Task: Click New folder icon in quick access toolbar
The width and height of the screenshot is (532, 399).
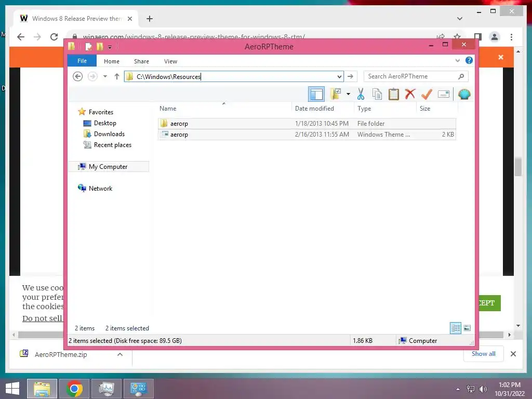Action: (100, 46)
